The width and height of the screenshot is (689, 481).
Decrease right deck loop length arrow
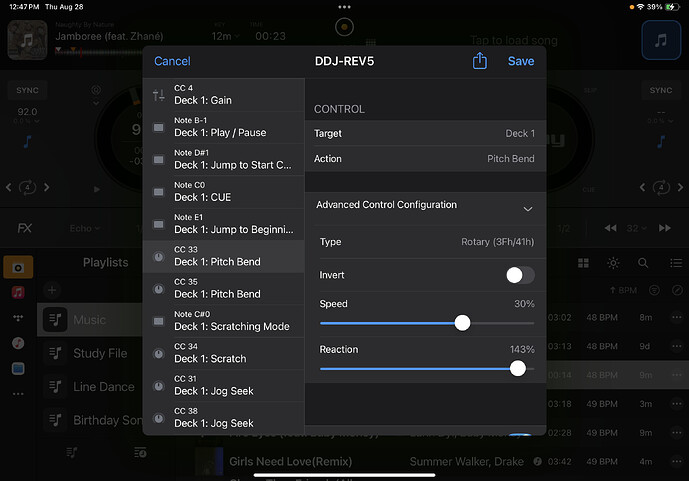(x=642, y=188)
